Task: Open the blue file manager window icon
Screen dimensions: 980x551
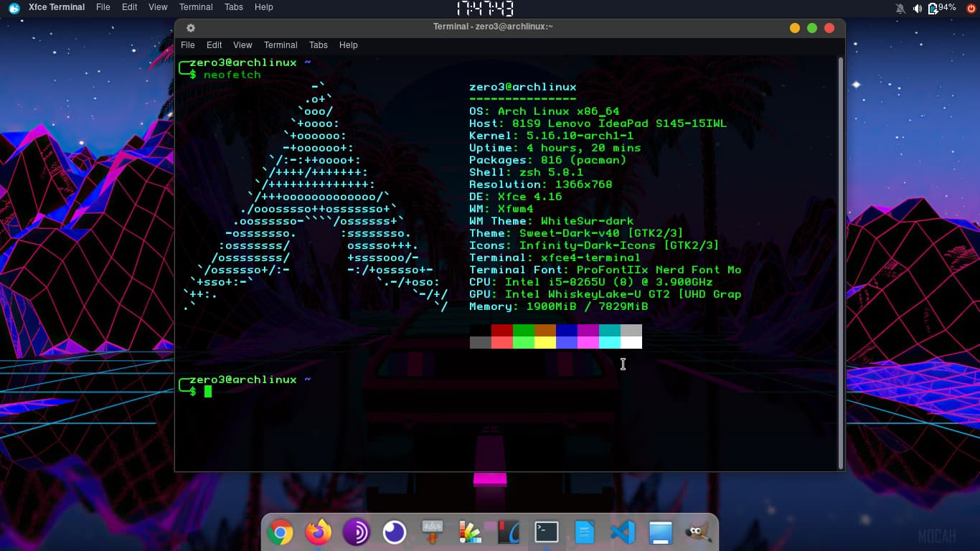Action: (x=661, y=532)
